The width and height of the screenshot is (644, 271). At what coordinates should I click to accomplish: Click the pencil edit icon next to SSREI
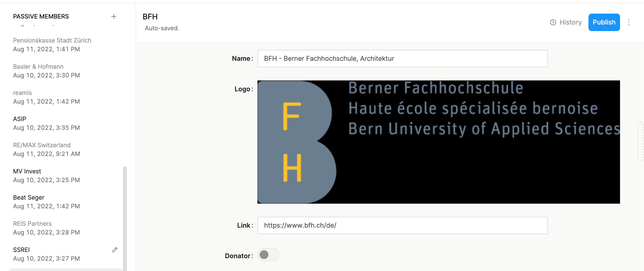tap(115, 250)
